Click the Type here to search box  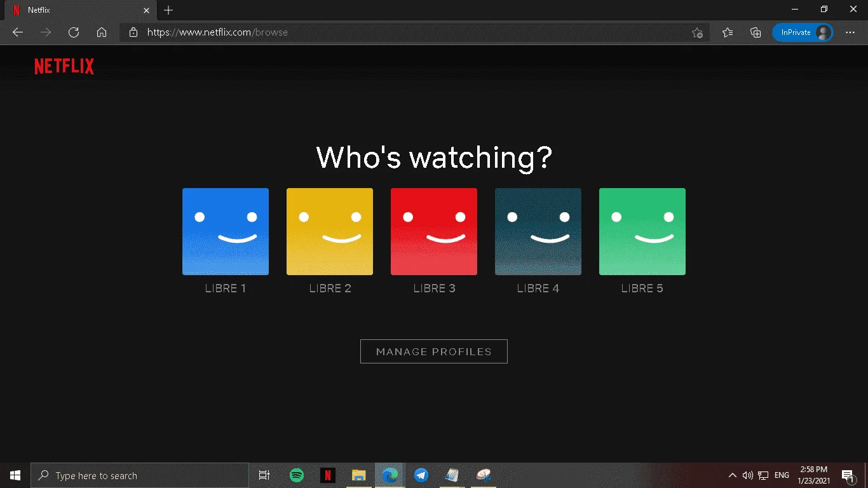(x=140, y=475)
